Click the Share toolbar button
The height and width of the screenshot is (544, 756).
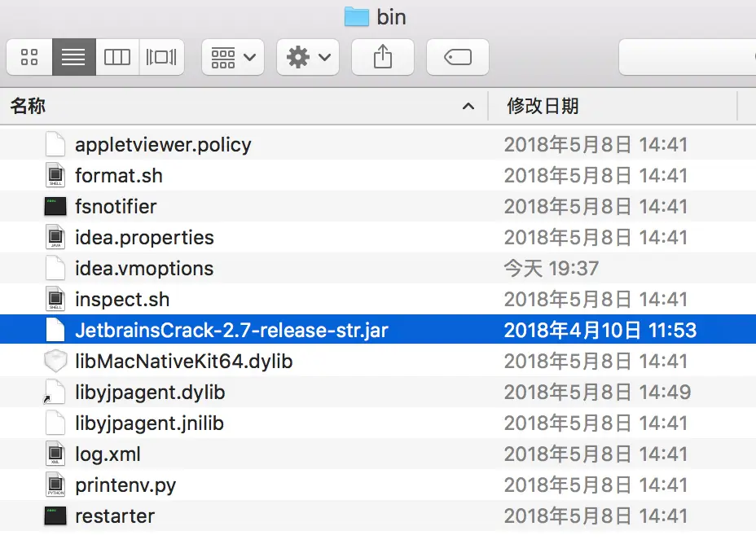click(x=383, y=57)
